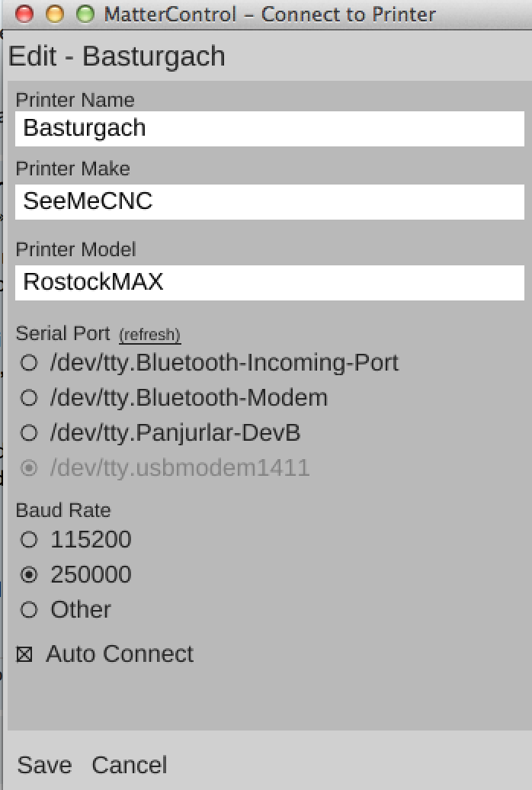The height and width of the screenshot is (790, 532).
Task: Click the Printer Model input box
Action: coord(270,282)
